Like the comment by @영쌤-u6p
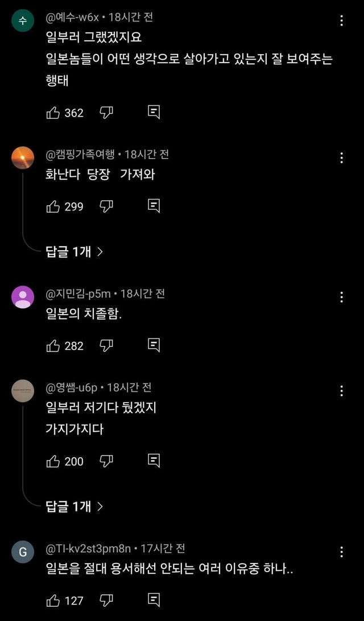364x621 pixels. click(53, 461)
